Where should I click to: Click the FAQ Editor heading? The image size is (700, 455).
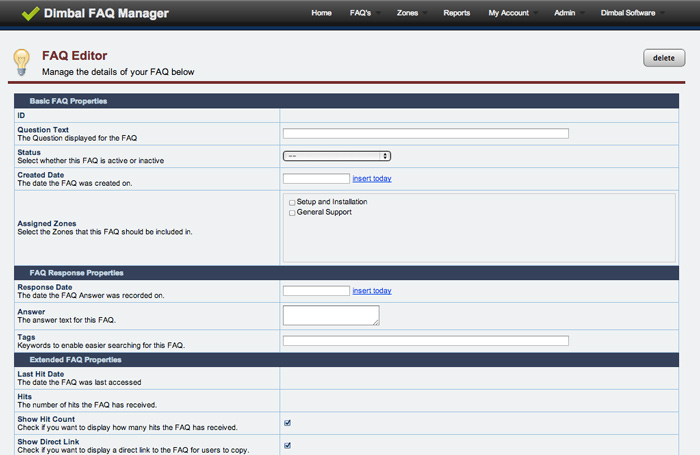pyautogui.click(x=75, y=56)
